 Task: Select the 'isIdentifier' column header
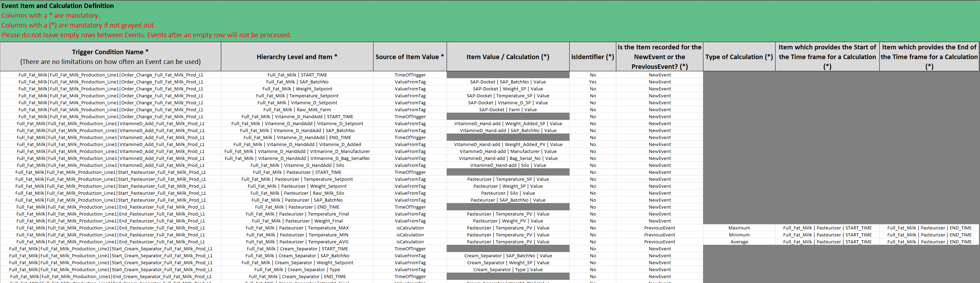click(x=592, y=57)
